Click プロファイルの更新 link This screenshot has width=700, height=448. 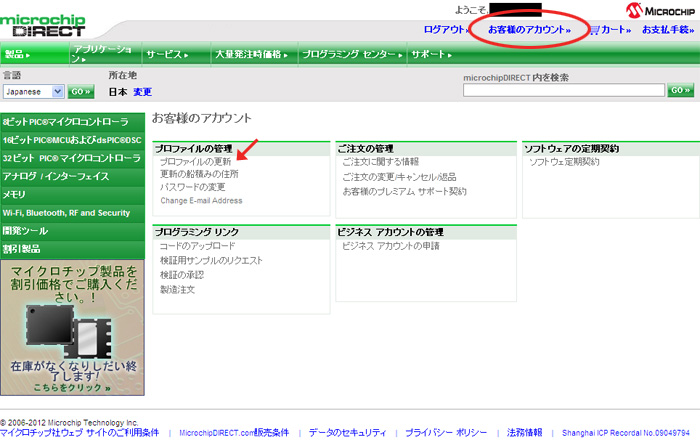tap(195, 161)
